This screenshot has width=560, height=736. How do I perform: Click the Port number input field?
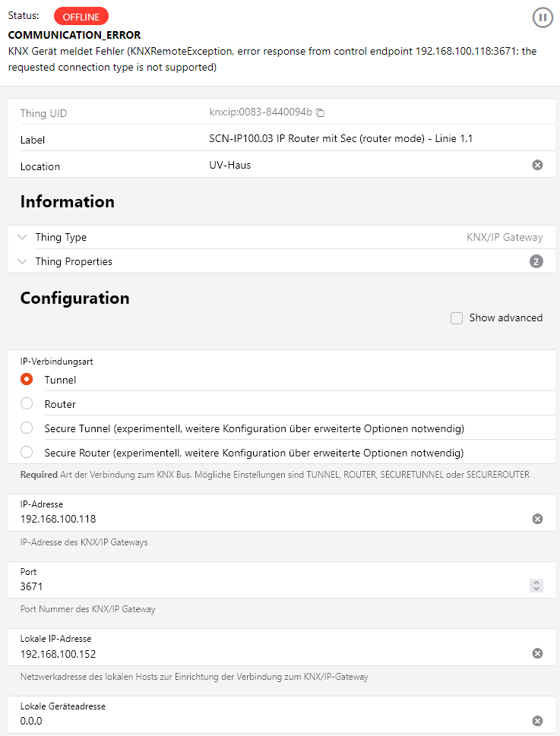pos(266,586)
